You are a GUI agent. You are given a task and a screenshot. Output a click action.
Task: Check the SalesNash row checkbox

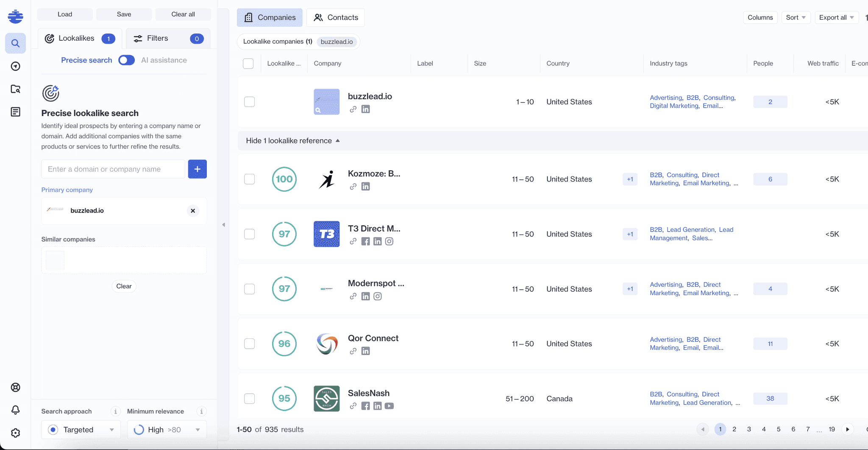pyautogui.click(x=250, y=399)
